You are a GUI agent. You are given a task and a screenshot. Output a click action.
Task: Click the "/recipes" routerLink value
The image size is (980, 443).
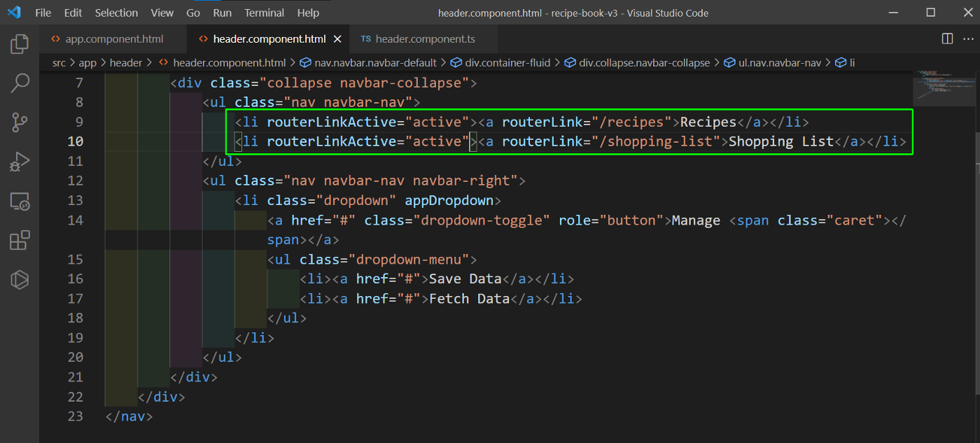(x=631, y=122)
